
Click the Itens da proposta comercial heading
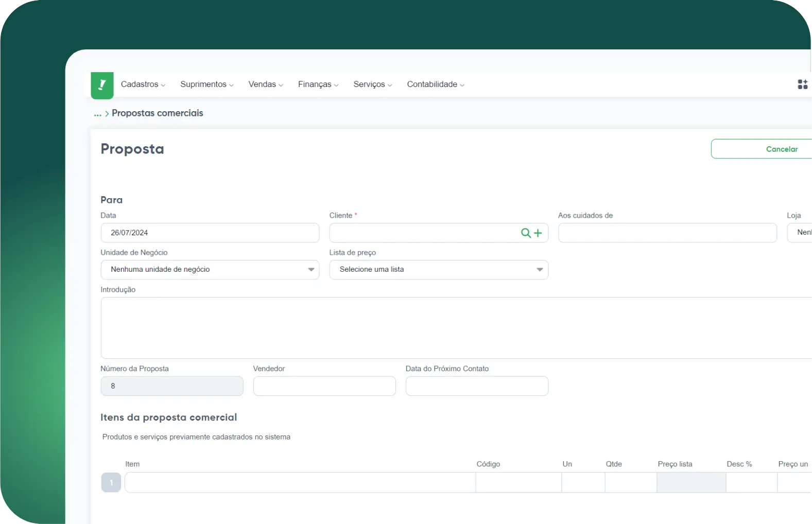(169, 417)
